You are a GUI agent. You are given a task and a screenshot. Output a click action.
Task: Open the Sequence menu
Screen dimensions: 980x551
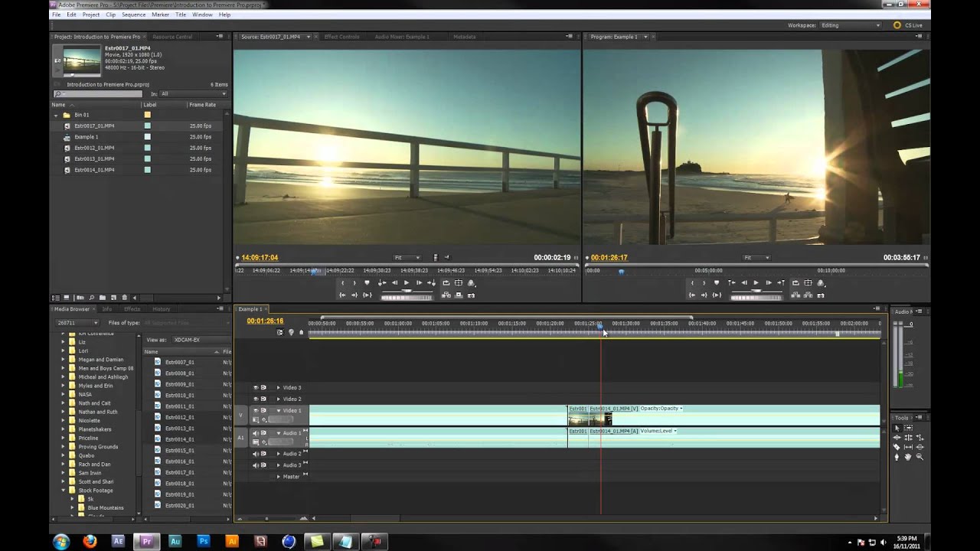[133, 15]
